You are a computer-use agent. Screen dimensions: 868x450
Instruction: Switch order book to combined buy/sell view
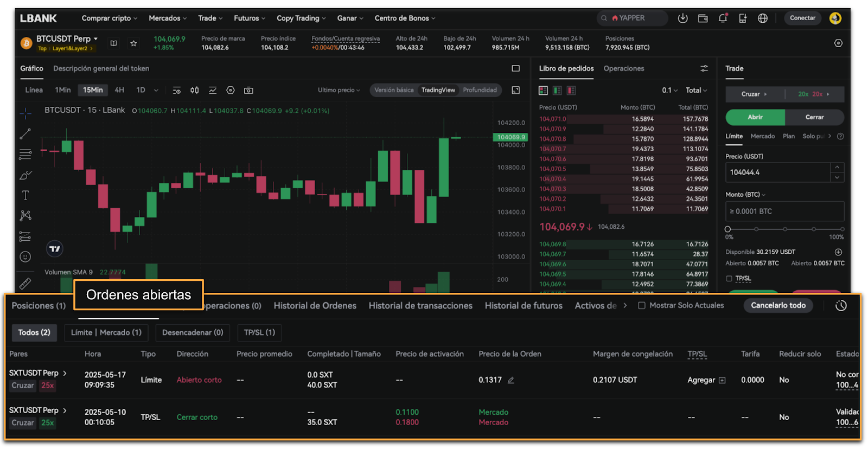(543, 91)
